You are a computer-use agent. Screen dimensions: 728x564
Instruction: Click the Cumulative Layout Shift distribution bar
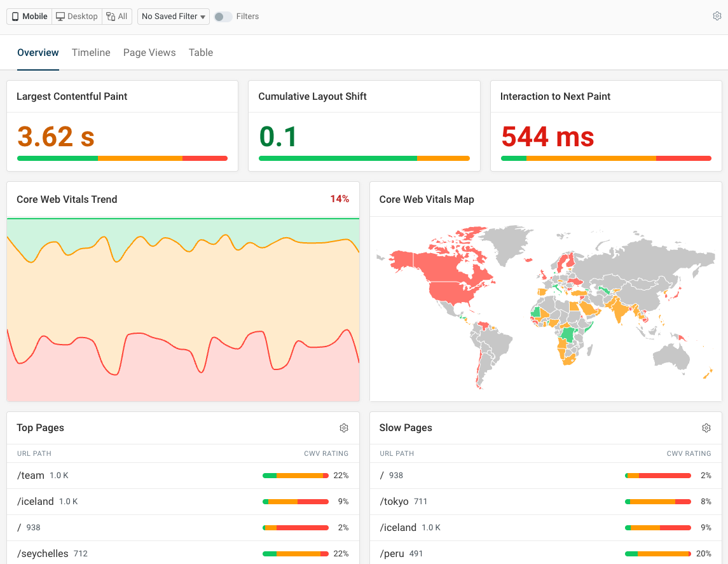click(x=364, y=158)
